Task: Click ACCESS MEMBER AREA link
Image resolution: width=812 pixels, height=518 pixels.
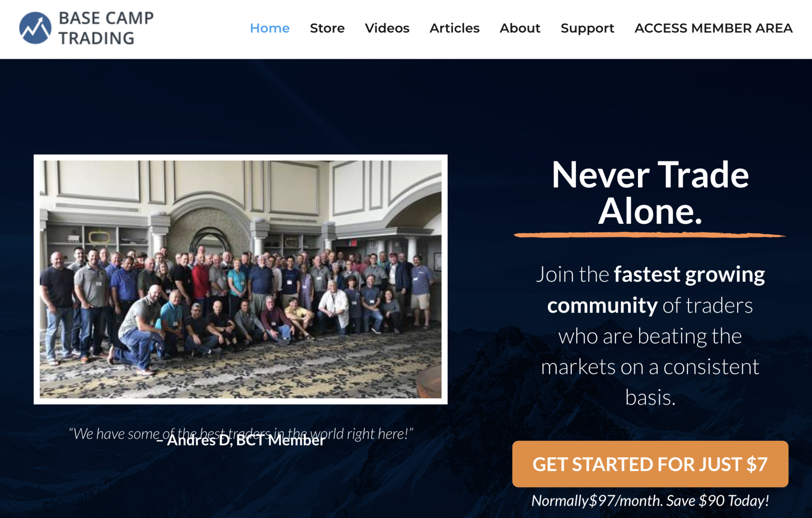Action: coord(713,28)
